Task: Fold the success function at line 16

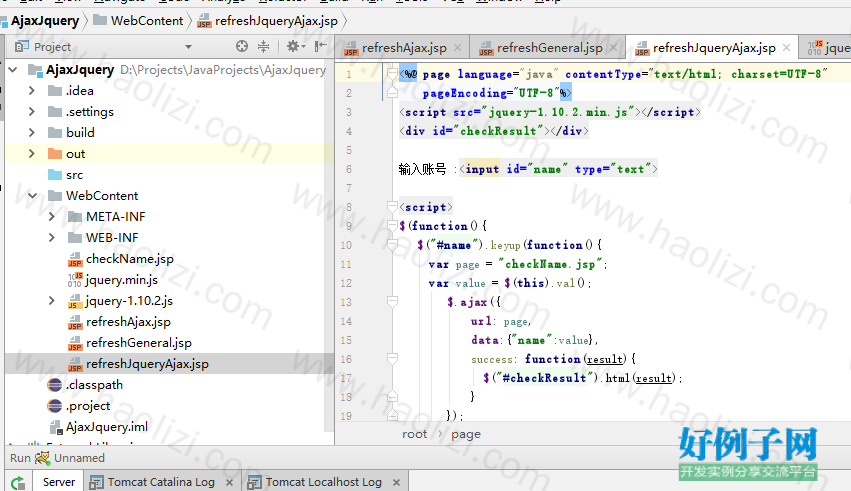Action: click(x=392, y=359)
